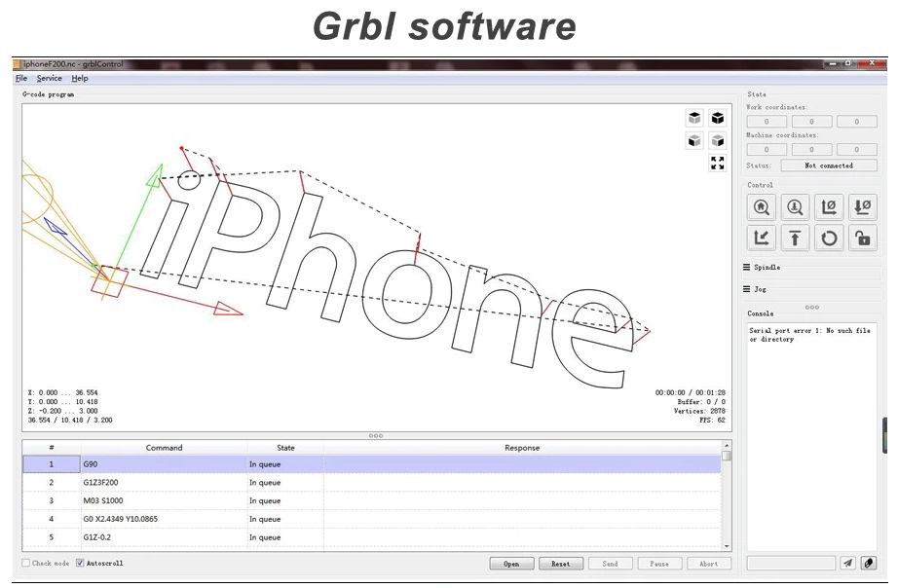Start the homing cycle with Home icon
Screen dimensions: 898x588
click(761, 206)
